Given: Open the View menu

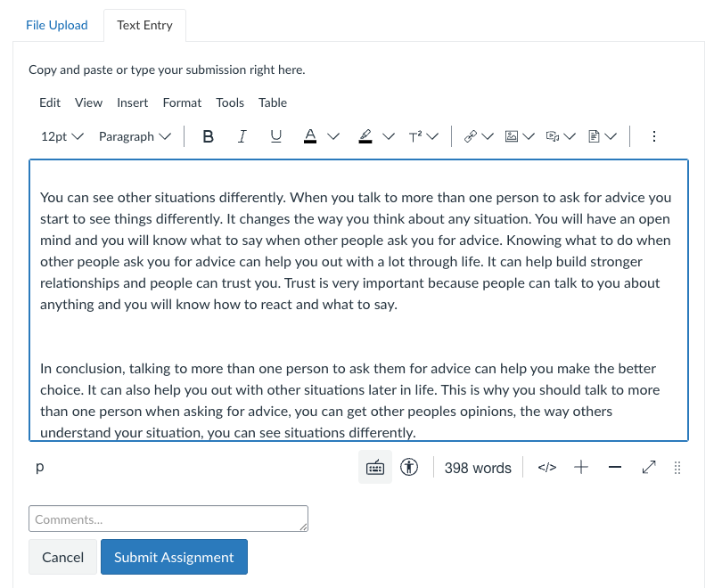Looking at the screenshot, I should (88, 102).
